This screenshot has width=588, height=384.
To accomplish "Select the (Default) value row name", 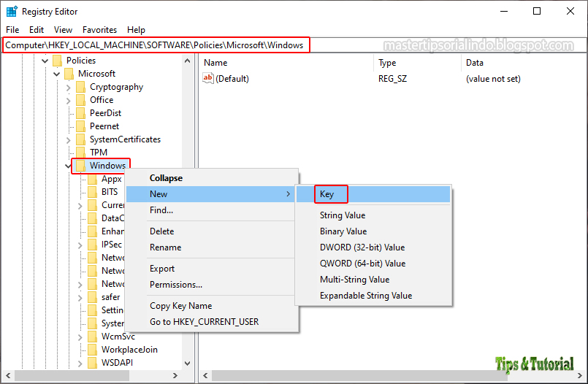I will [232, 79].
